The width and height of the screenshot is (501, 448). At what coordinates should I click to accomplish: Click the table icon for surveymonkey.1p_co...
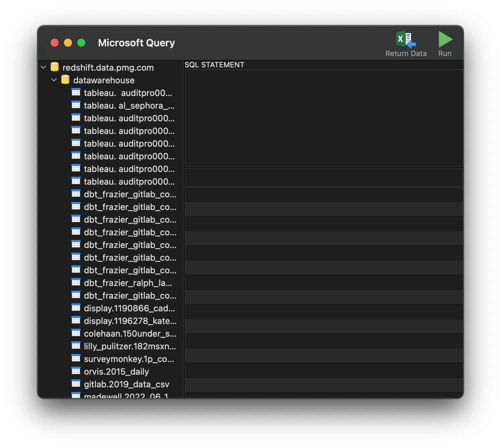click(x=76, y=358)
